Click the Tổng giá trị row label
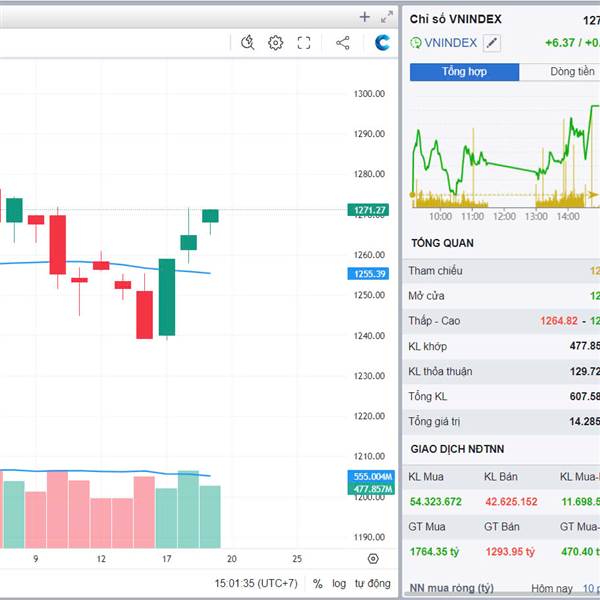 tap(434, 422)
